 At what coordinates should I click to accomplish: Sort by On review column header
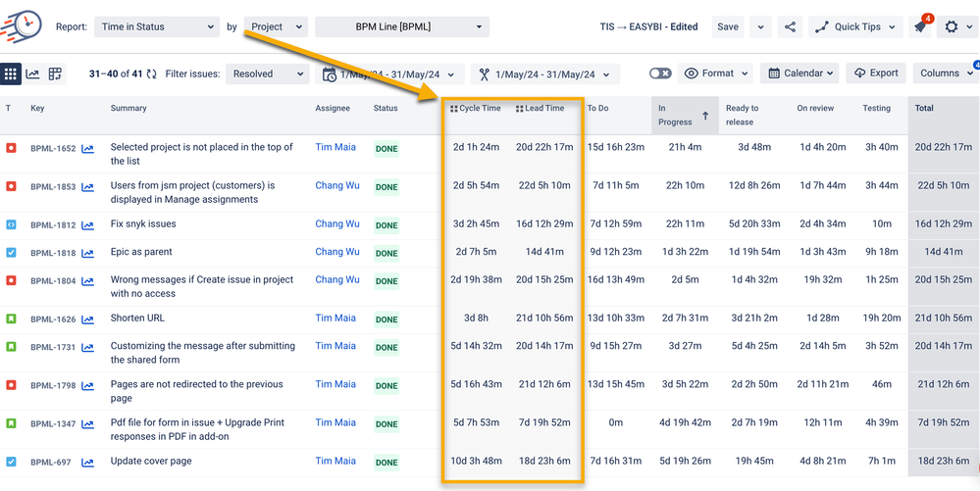(815, 108)
